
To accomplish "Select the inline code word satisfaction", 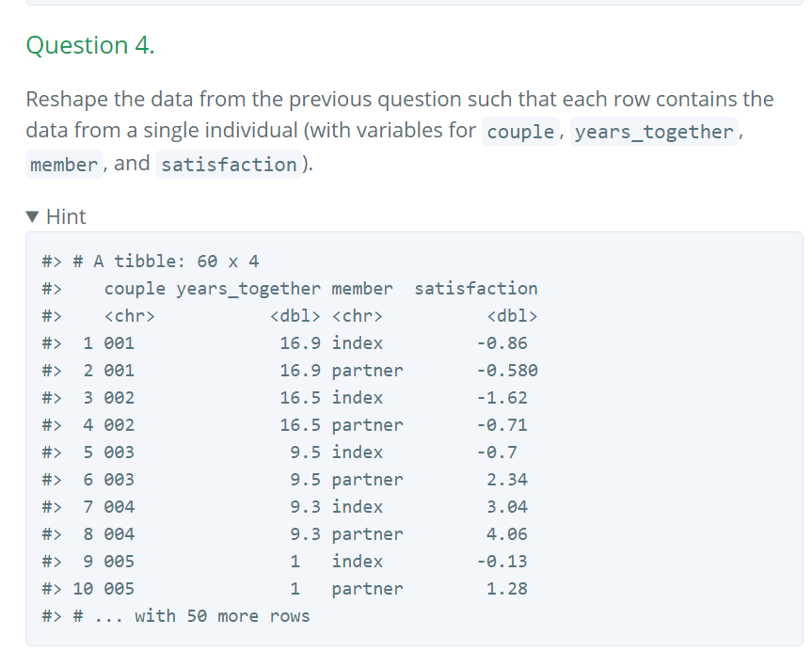I will tap(229, 165).
